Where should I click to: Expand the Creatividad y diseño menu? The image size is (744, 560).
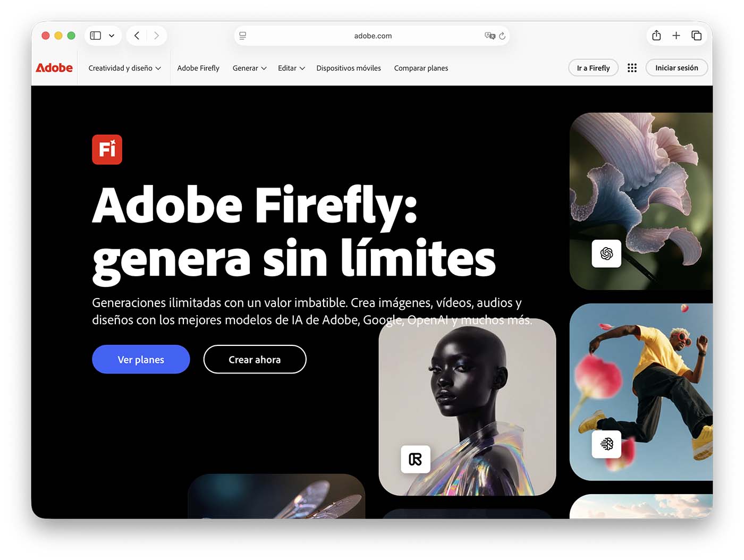[x=124, y=68]
